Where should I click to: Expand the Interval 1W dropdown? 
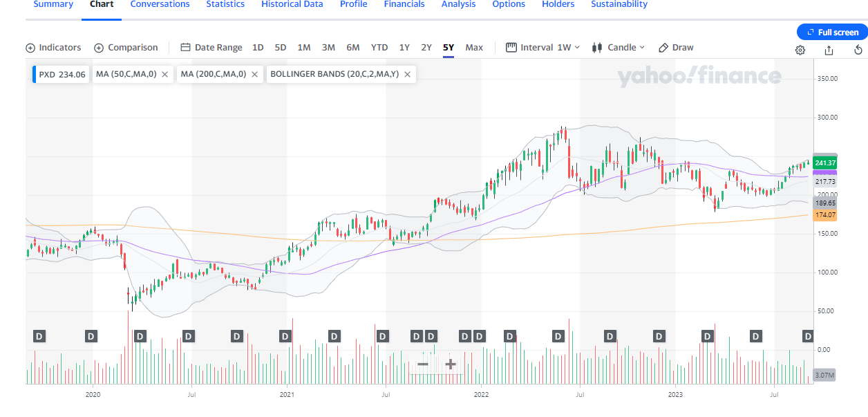(x=543, y=48)
